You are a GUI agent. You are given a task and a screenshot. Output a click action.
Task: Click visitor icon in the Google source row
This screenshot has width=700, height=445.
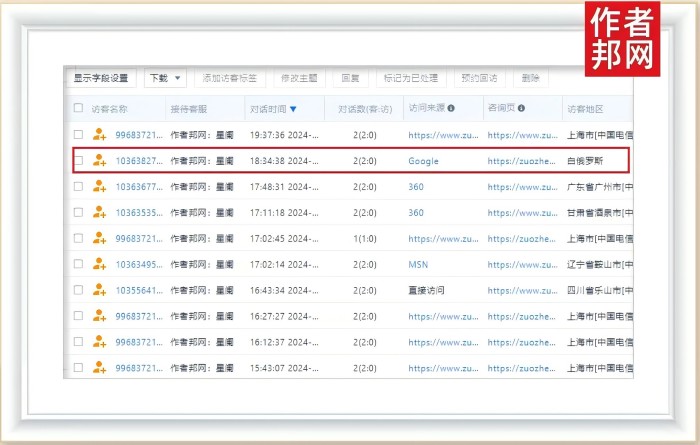point(99,160)
